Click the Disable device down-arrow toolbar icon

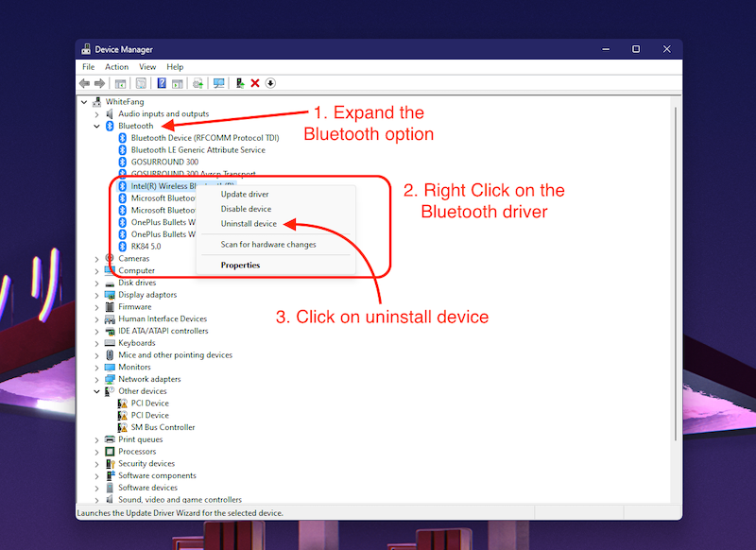(x=270, y=83)
